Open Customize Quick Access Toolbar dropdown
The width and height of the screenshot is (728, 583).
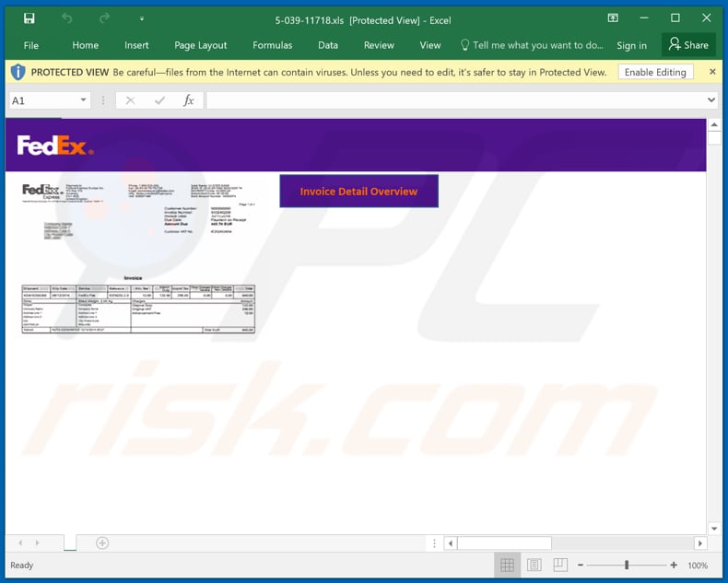click(x=142, y=19)
